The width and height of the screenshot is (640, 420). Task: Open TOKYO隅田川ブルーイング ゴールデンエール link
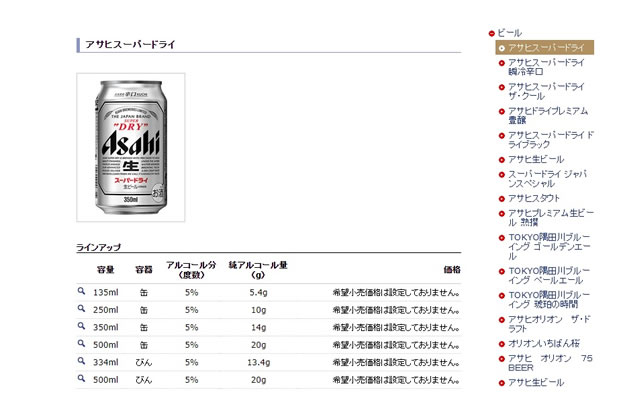point(549,247)
